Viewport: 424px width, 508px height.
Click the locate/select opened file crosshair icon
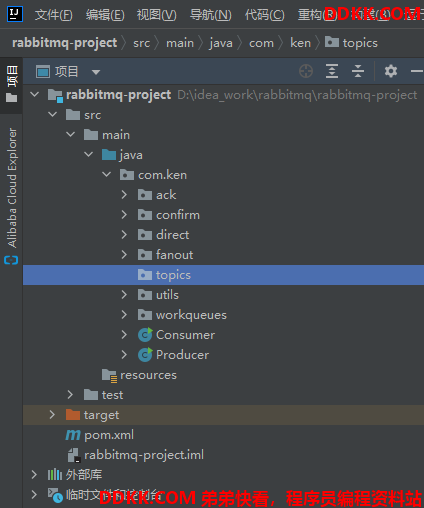pyautogui.click(x=306, y=71)
